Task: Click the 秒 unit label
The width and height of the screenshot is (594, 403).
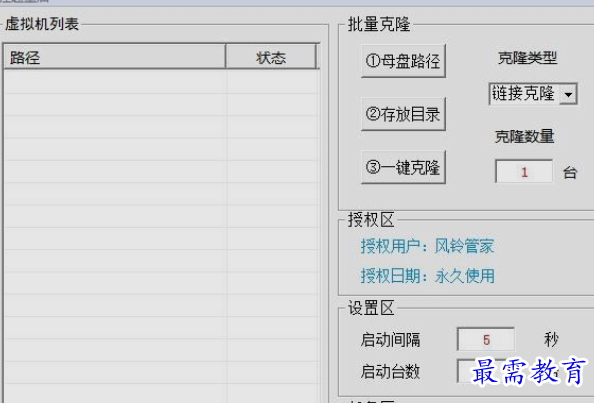Action: (551, 339)
